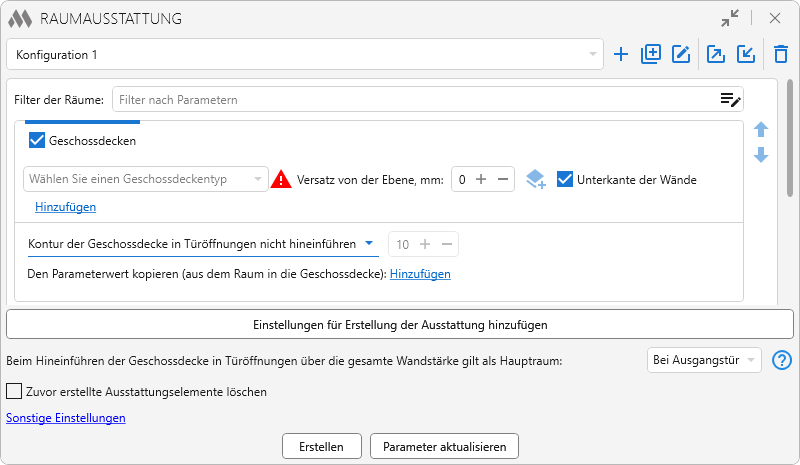Duplicate the current configuration

pyautogui.click(x=651, y=55)
